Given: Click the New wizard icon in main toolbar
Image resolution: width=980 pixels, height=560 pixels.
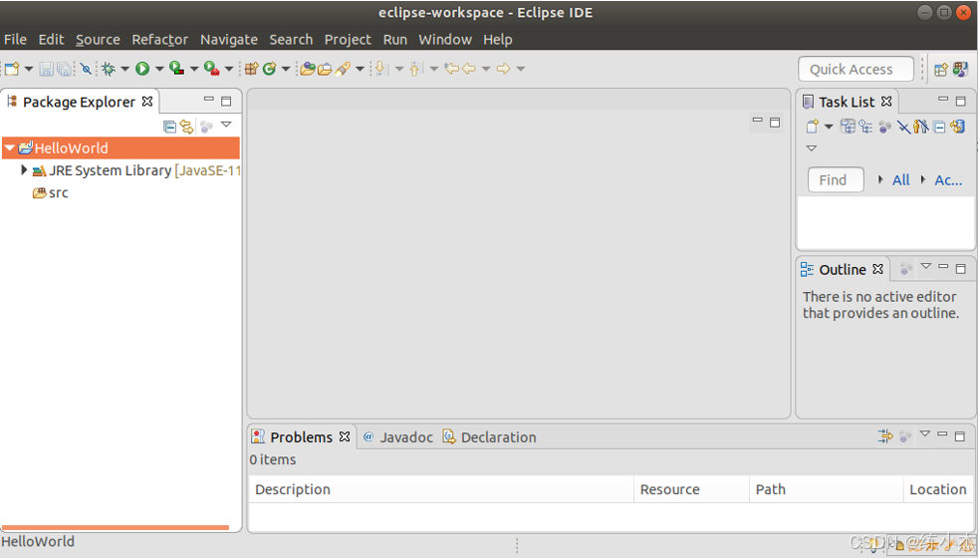Looking at the screenshot, I should 12,69.
